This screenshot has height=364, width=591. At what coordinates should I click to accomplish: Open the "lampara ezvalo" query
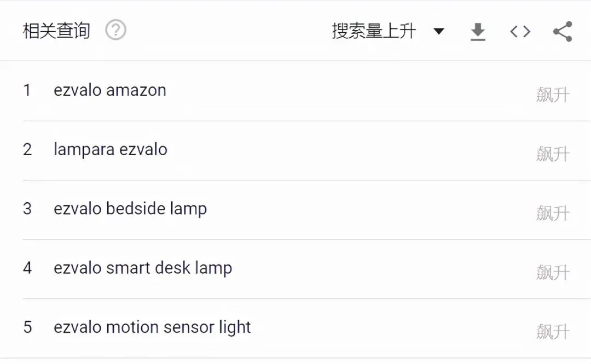coord(111,149)
